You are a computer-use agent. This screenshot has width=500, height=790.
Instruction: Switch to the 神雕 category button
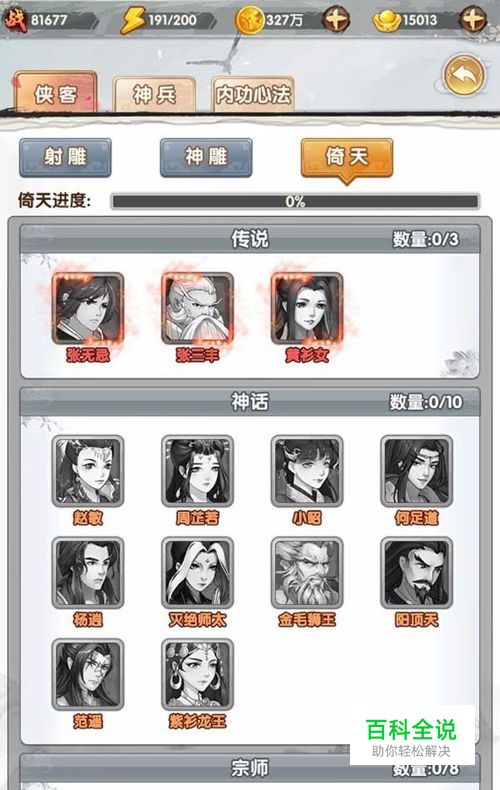(206, 158)
